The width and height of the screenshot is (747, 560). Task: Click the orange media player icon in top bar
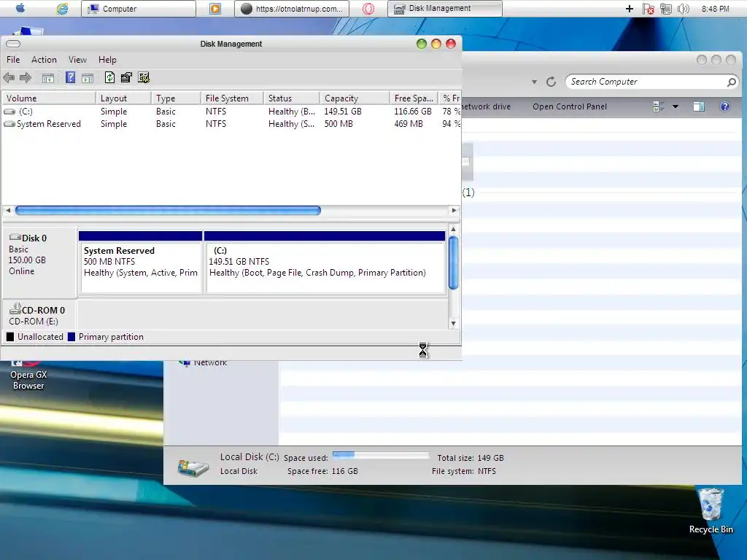215,9
